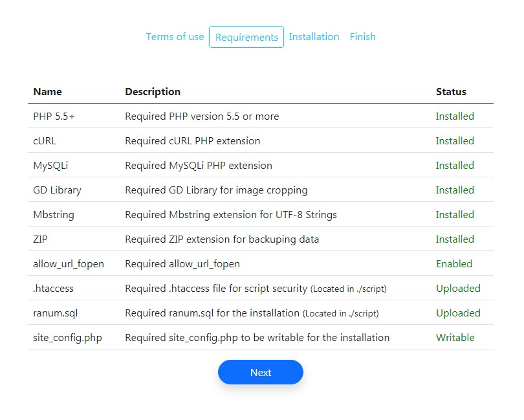This screenshot has height=420, width=524.
Task: Click the Mbstring extension description text
Action: click(x=230, y=215)
